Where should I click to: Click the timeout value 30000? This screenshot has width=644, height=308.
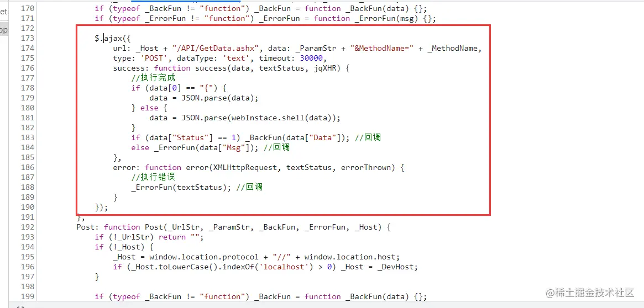point(311,59)
